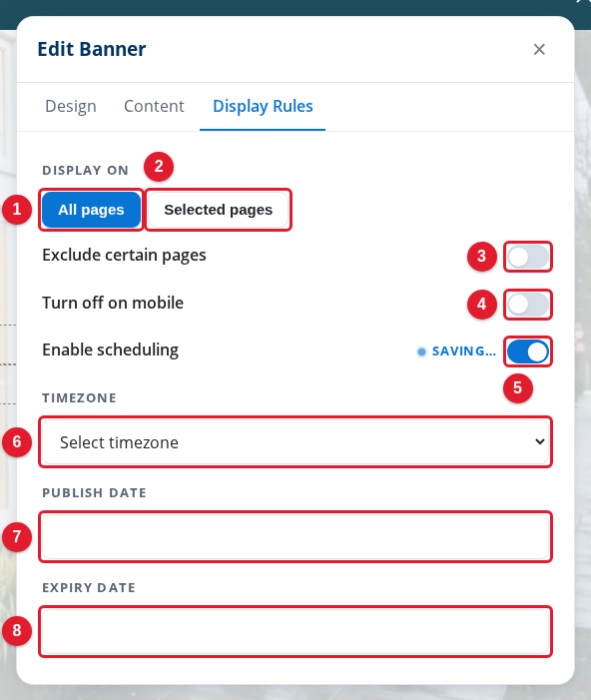Click the TIMEZONE heading
The height and width of the screenshot is (700, 591).
[80, 397]
